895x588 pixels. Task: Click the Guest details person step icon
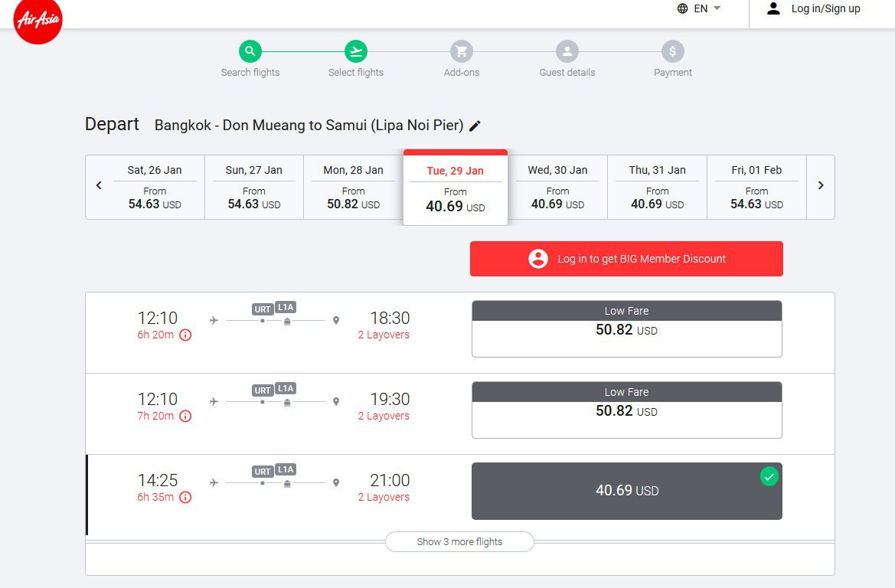coord(567,51)
